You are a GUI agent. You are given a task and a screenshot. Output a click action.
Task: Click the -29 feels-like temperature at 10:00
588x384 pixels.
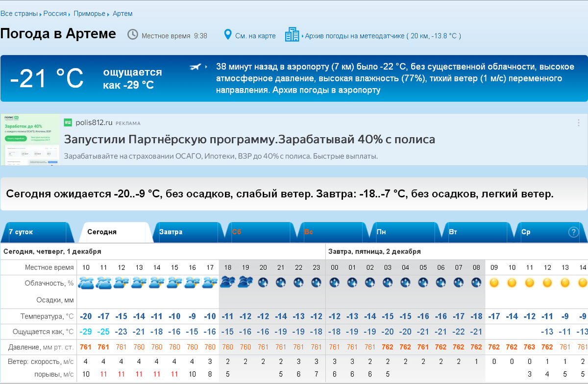click(86, 332)
